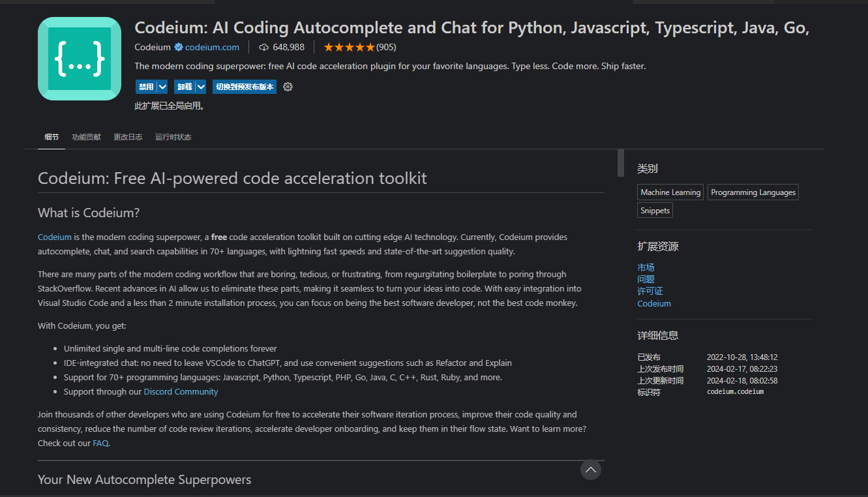Image resolution: width=868 pixels, height=497 pixels.
Task: Open the FAQ link
Action: (100, 444)
